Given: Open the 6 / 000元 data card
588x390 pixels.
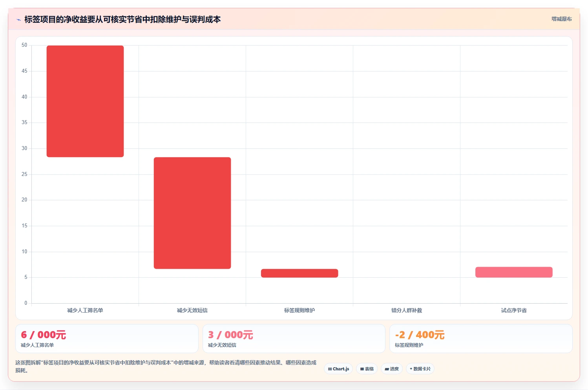Looking at the screenshot, I should pos(107,339).
